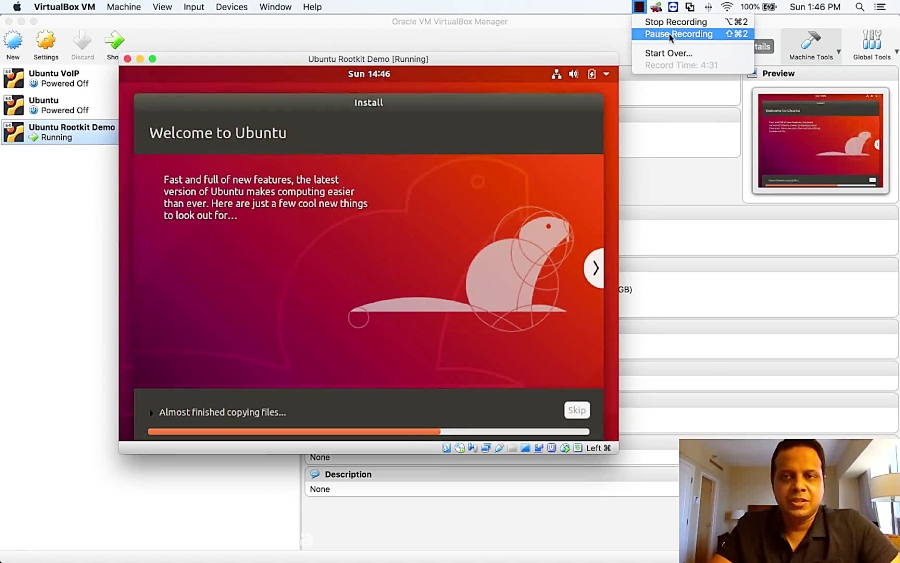Click the shared folders status icon in VM window
The width and height of the screenshot is (900, 563).
(x=513, y=448)
